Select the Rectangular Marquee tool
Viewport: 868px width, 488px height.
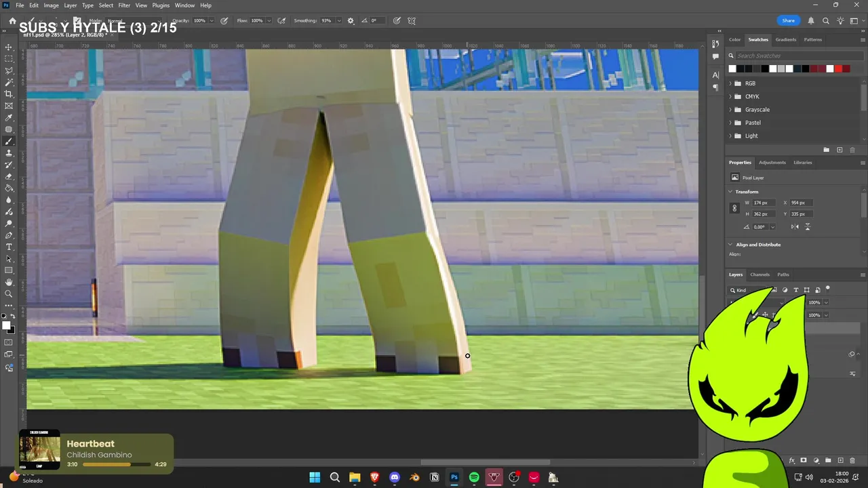(9, 59)
